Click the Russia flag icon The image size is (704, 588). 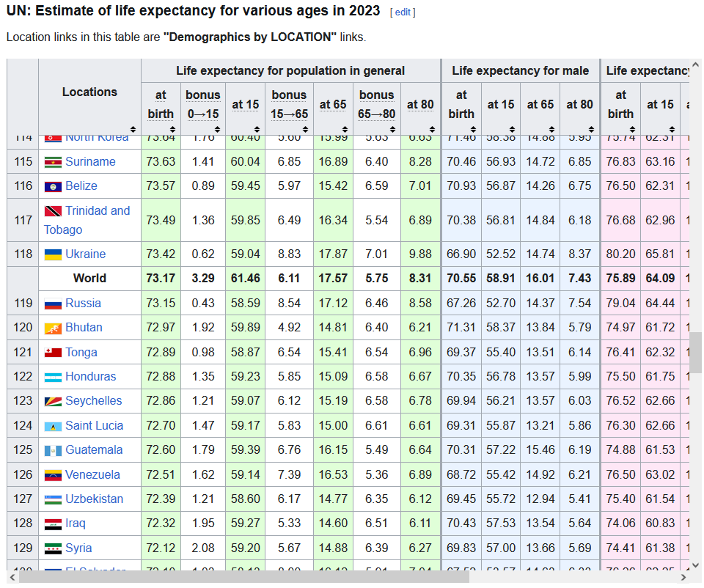pos(53,304)
